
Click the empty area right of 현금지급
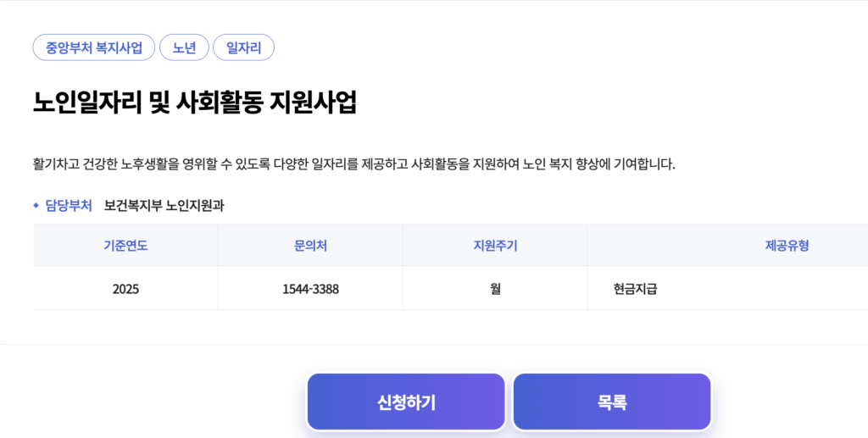(763, 289)
